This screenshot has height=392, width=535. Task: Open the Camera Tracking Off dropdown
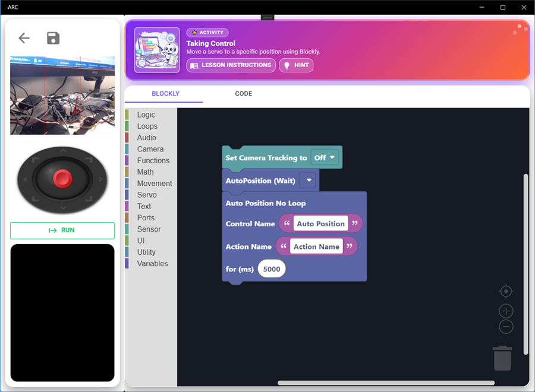click(x=325, y=158)
